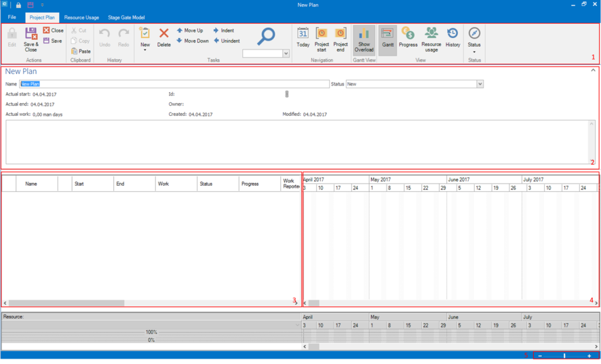Navigate to Project start
Viewport: 601px width, 364px height.
click(322, 38)
